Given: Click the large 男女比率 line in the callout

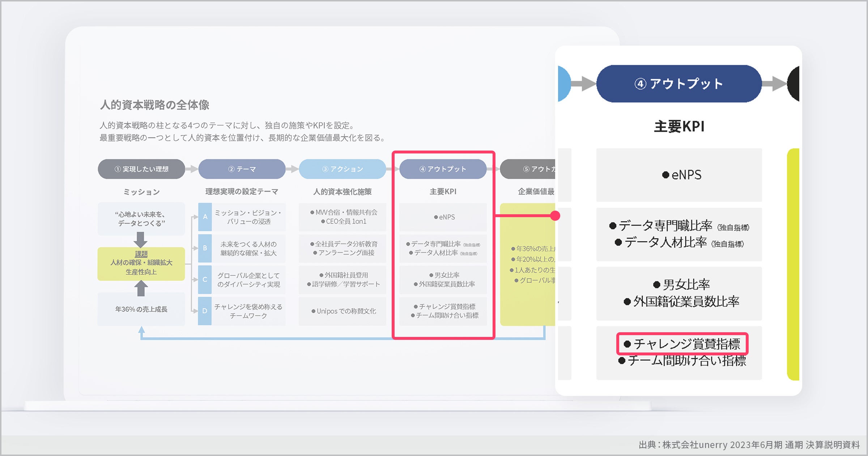Looking at the screenshot, I should tap(681, 285).
